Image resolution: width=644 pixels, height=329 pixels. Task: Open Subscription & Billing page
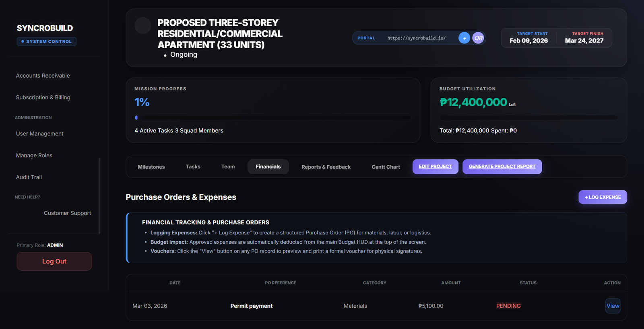click(43, 97)
